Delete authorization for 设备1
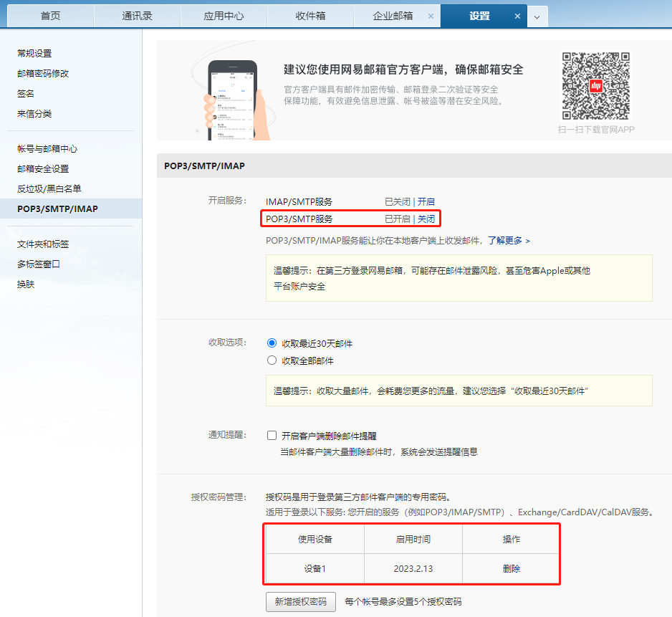The image size is (672, 617). [x=511, y=568]
